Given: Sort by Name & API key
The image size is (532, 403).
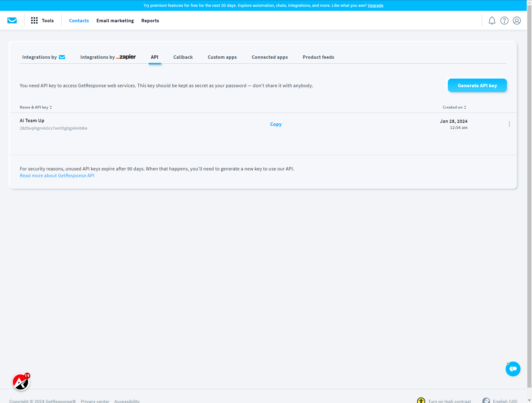Looking at the screenshot, I should [36, 107].
